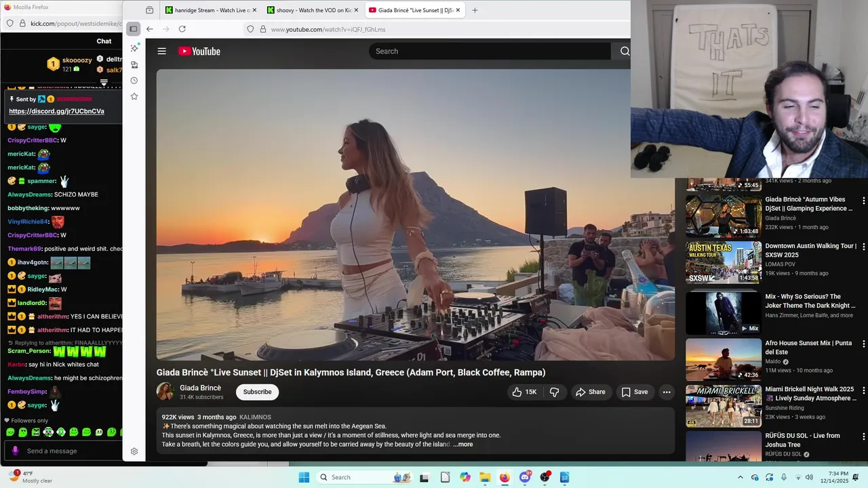Click the YouTube search magnifier button
This screenshot has height=488, width=868.
(625, 51)
